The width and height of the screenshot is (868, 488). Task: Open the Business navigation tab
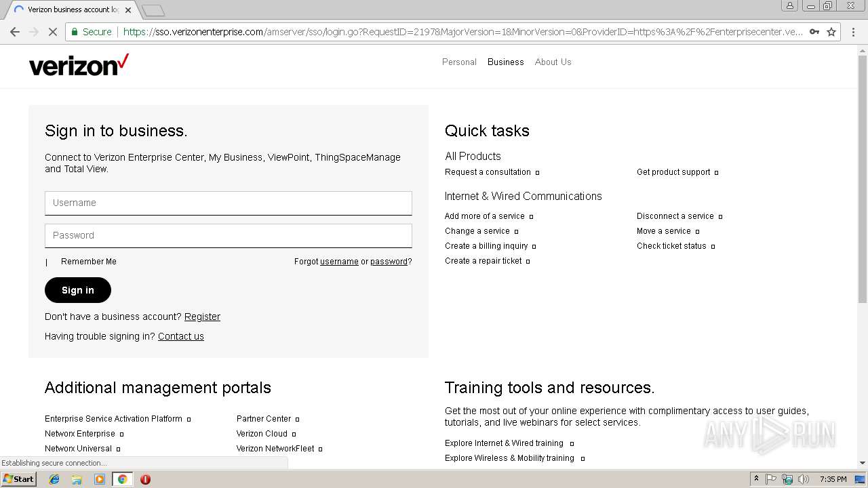click(x=505, y=62)
